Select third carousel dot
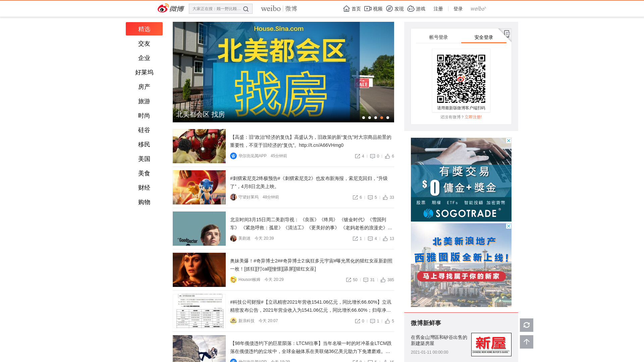The height and width of the screenshot is (362, 644). (x=376, y=118)
